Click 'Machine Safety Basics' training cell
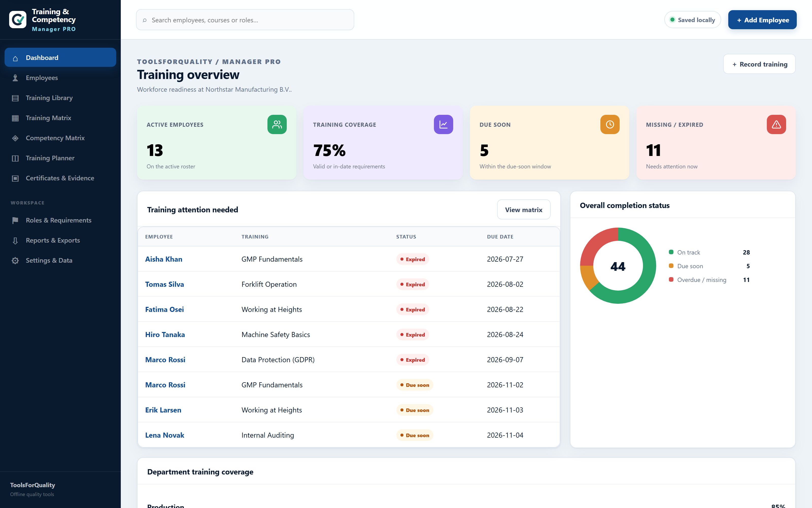812x508 pixels. 276,335
